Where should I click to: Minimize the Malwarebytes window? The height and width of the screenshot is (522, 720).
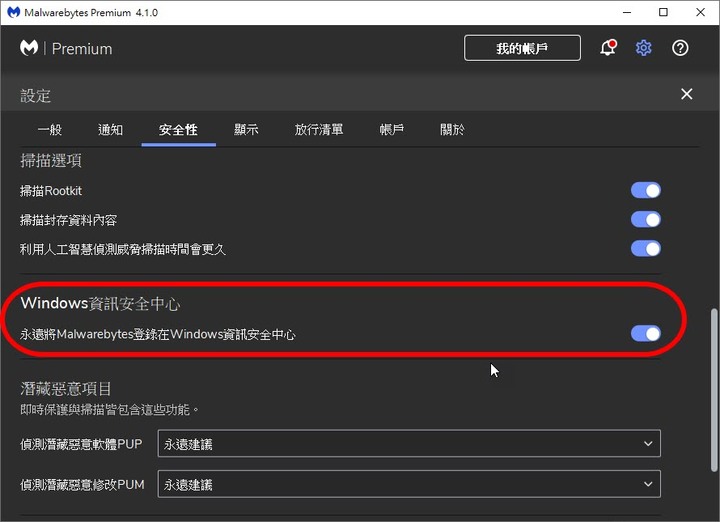[x=627, y=12]
